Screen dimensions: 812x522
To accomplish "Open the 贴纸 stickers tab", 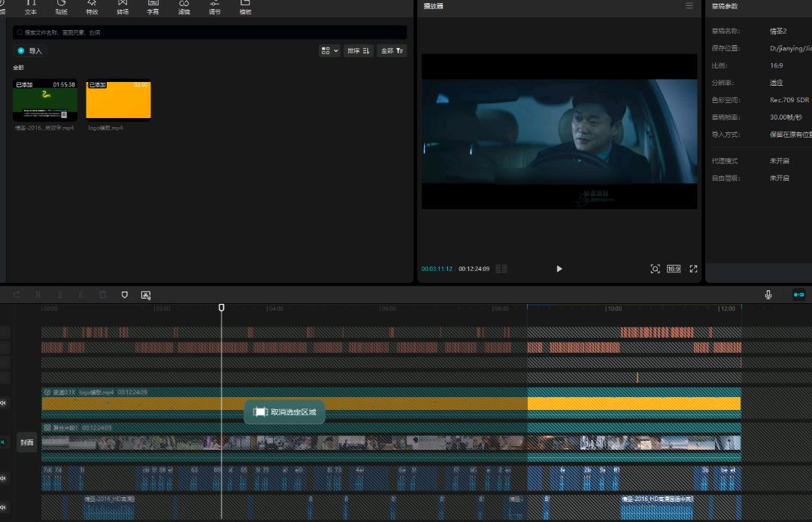I will click(x=62, y=8).
